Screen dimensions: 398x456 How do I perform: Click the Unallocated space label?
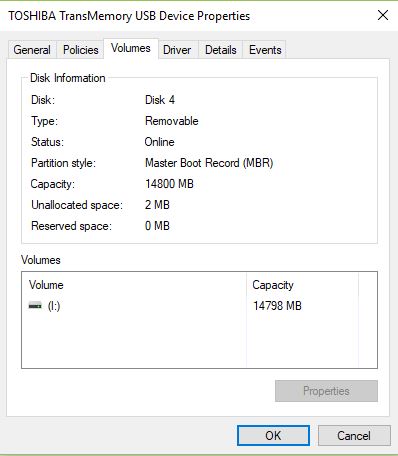(x=77, y=205)
